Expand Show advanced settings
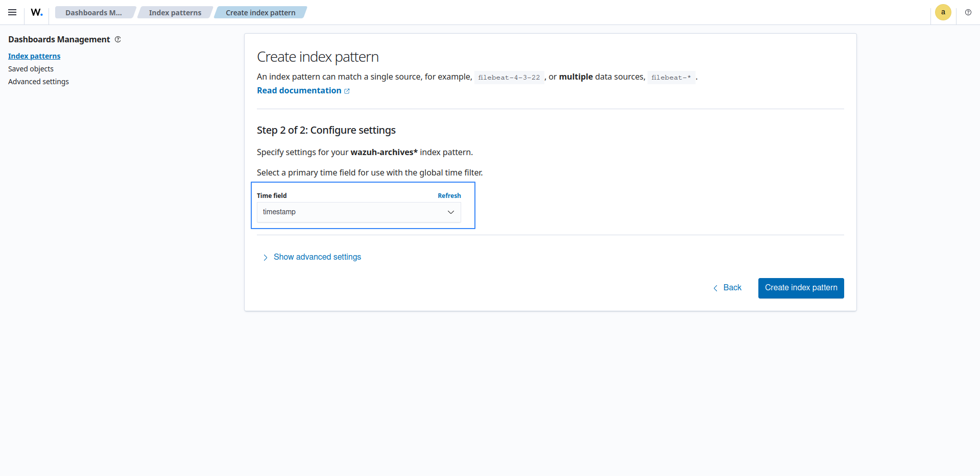 (x=317, y=257)
